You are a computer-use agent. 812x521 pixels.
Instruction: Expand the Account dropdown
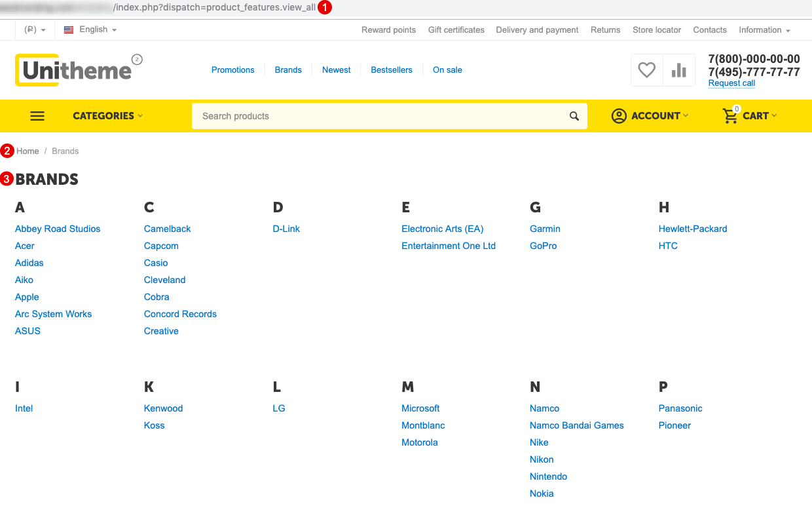click(x=659, y=116)
